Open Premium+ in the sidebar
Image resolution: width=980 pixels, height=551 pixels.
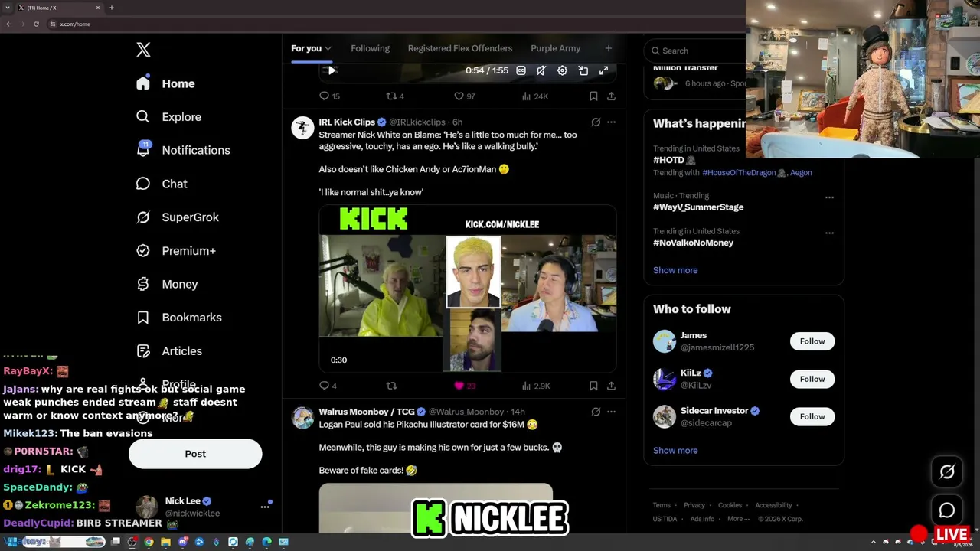(x=175, y=251)
